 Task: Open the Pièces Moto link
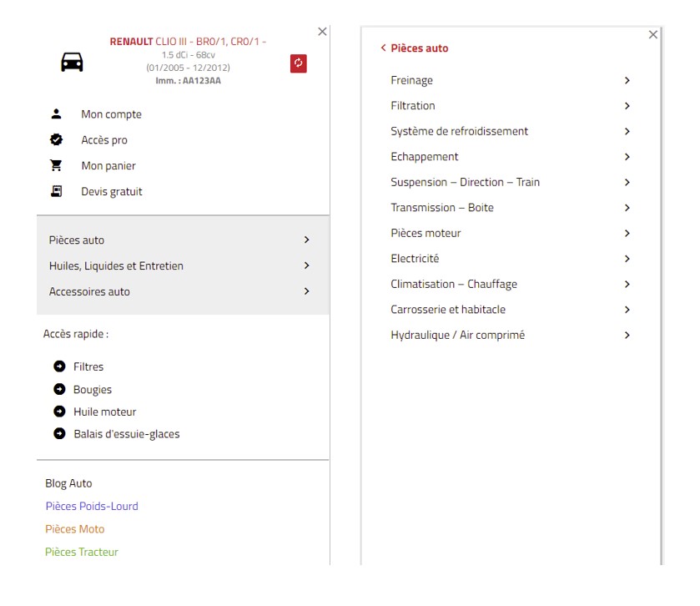click(75, 528)
